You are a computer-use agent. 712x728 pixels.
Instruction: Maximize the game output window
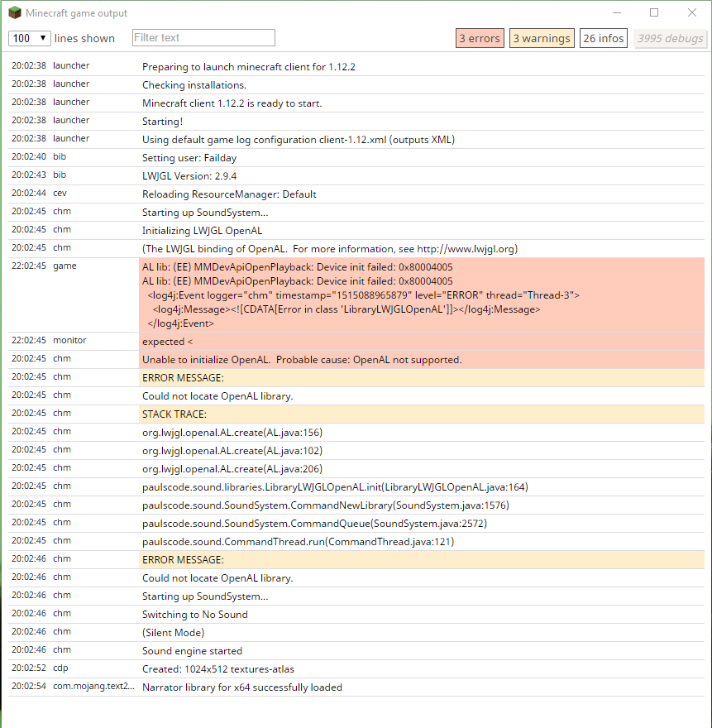pos(654,13)
